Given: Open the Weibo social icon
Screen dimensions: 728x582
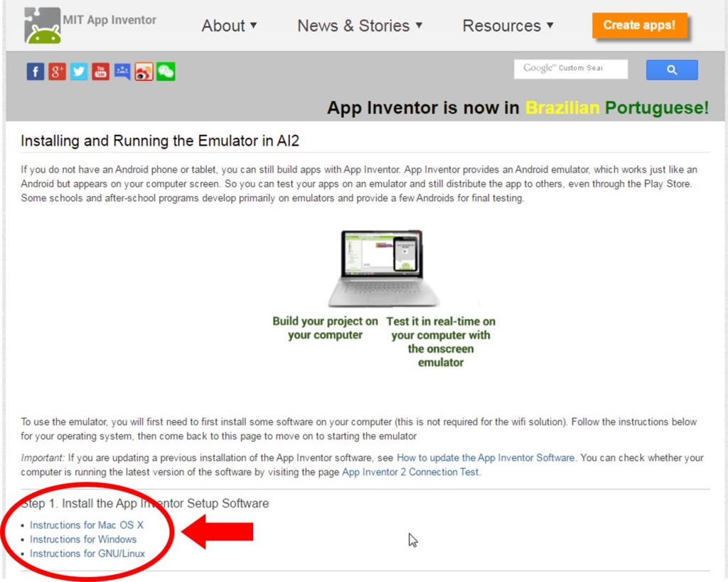Looking at the screenshot, I should (144, 72).
